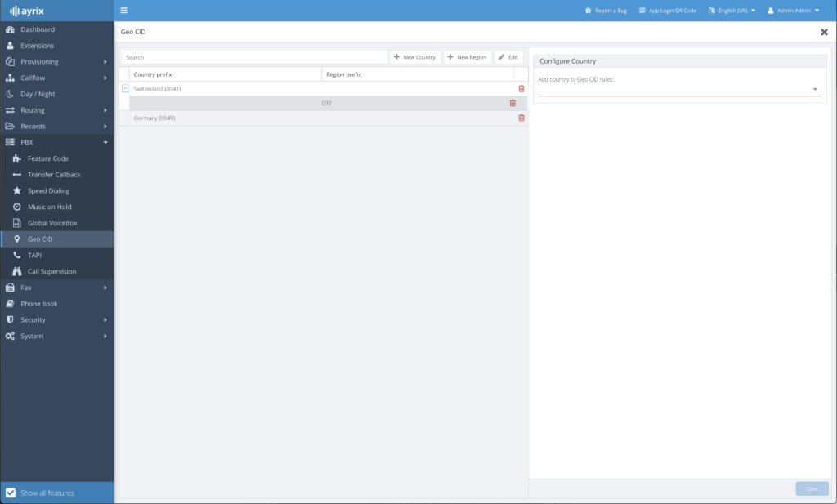Screen dimensions: 837x504
Task: Toggle Show all features checkbox
Action: [x=10, y=493]
